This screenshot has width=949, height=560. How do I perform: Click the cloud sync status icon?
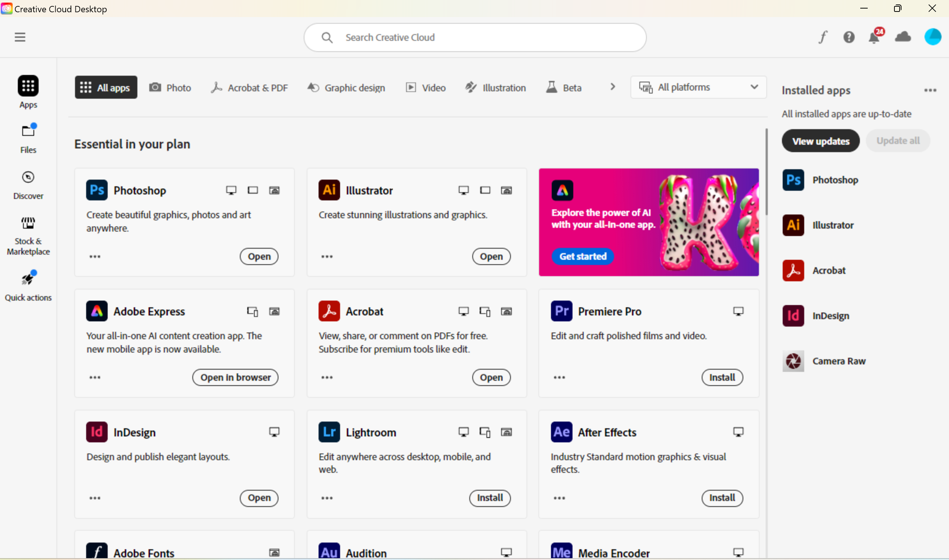903,37
